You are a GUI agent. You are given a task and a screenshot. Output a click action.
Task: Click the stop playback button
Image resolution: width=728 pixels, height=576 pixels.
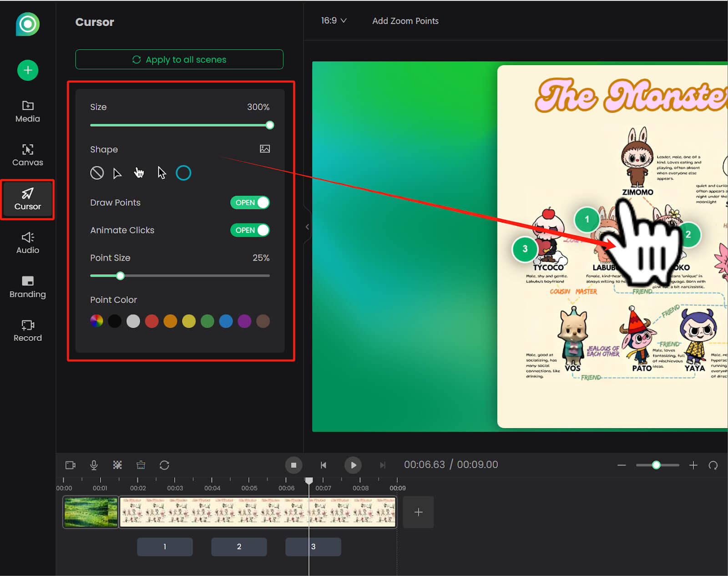coord(293,465)
